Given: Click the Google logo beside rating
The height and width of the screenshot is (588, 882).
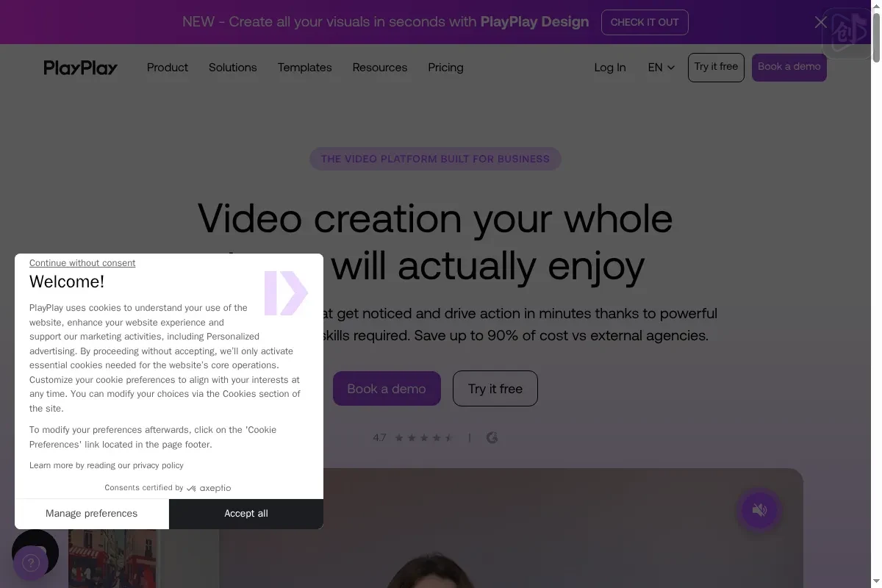Looking at the screenshot, I should (492, 438).
